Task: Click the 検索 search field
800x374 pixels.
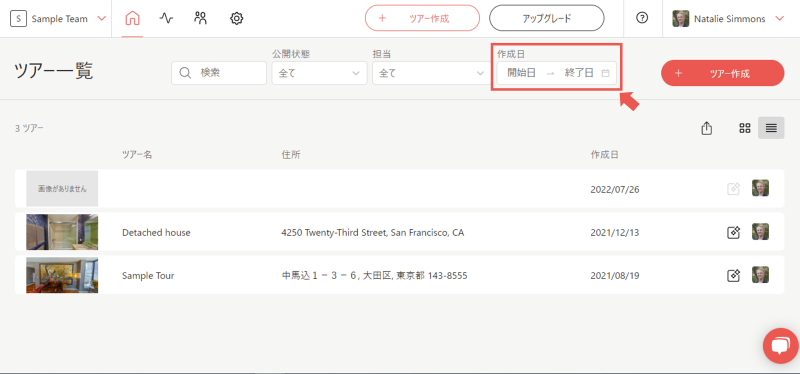Action: tap(219, 73)
